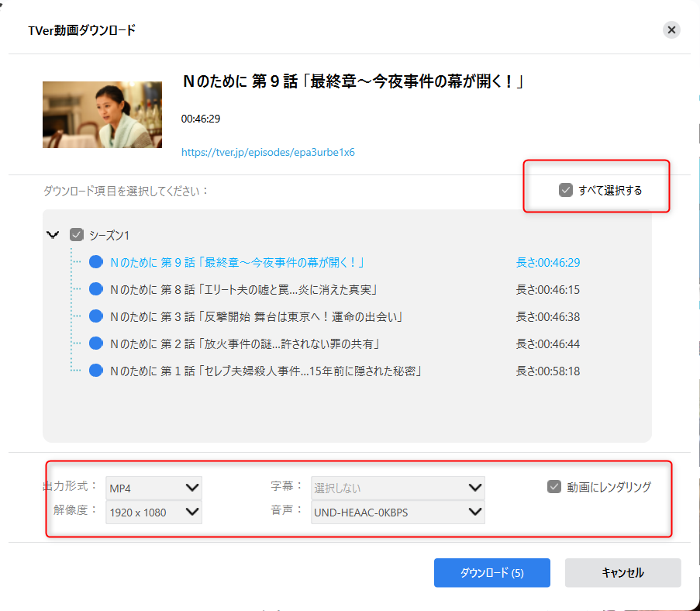
Task: Click the 長さ:00:46:15 duration text
Action: (548, 290)
